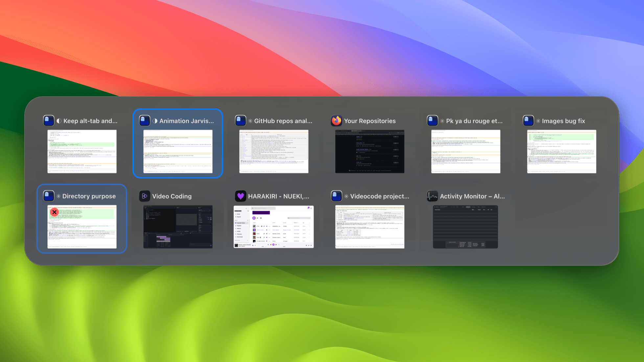Click the 'HARAKIRI - NUEKI,...' title text
Viewport: 644px width, 362px height.
279,196
